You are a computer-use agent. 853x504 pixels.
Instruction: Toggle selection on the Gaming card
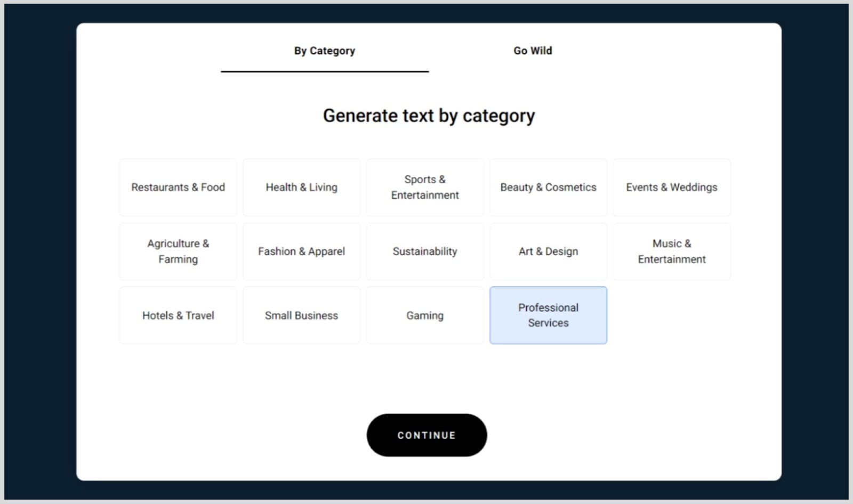[x=425, y=315]
